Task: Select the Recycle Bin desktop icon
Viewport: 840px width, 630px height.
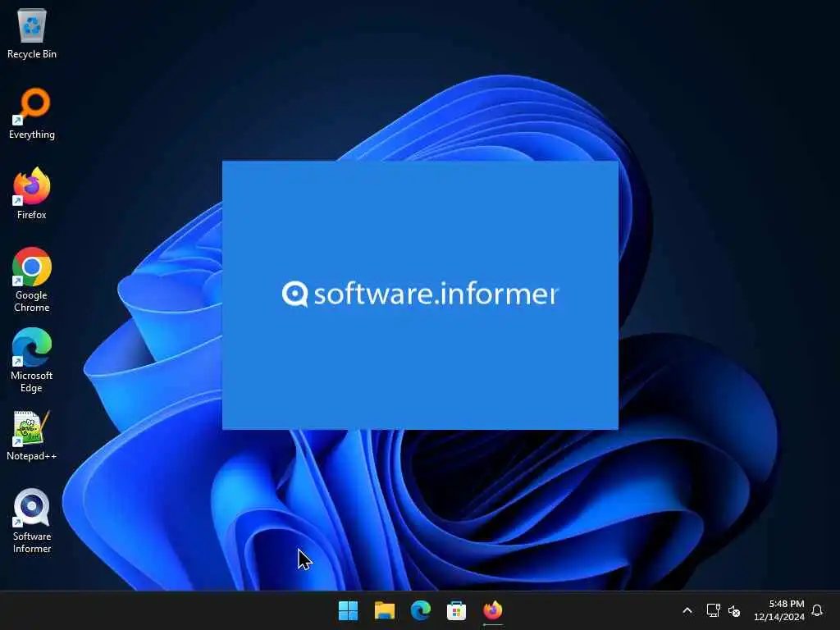Action: click(x=32, y=33)
